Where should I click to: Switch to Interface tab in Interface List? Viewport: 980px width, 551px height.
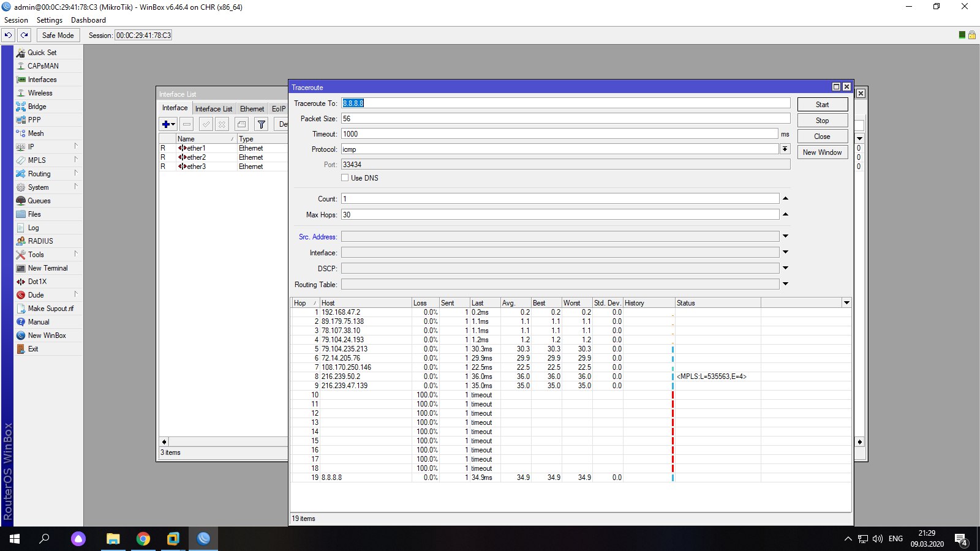[x=175, y=108]
